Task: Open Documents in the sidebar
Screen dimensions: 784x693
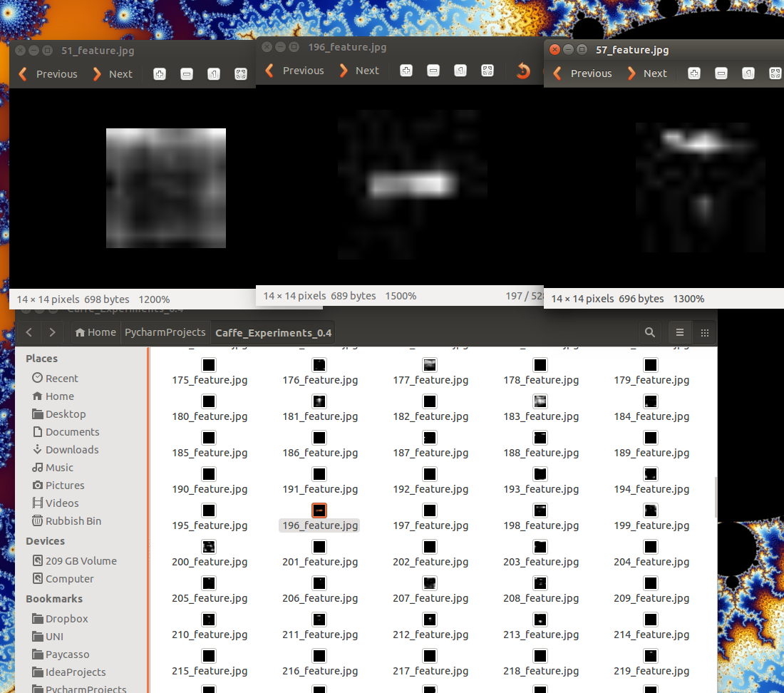Action: (x=66, y=432)
